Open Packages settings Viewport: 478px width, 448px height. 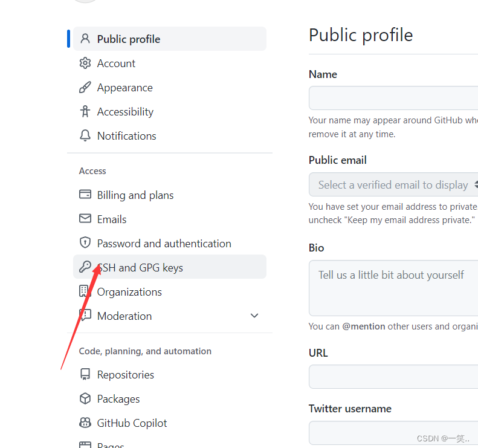pyautogui.click(x=170, y=398)
